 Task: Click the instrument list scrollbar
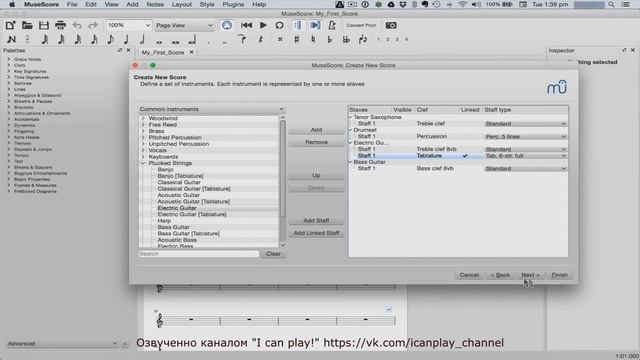(282, 169)
